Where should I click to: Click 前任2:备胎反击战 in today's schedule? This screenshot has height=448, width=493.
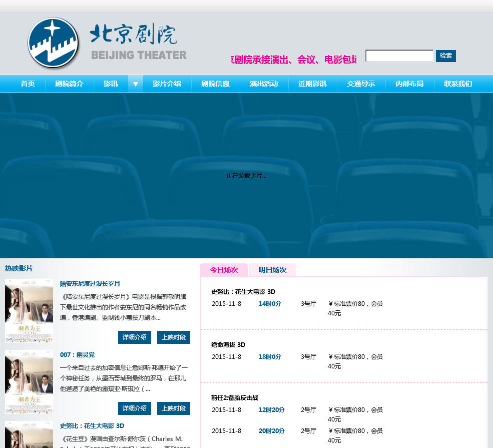pos(235,398)
